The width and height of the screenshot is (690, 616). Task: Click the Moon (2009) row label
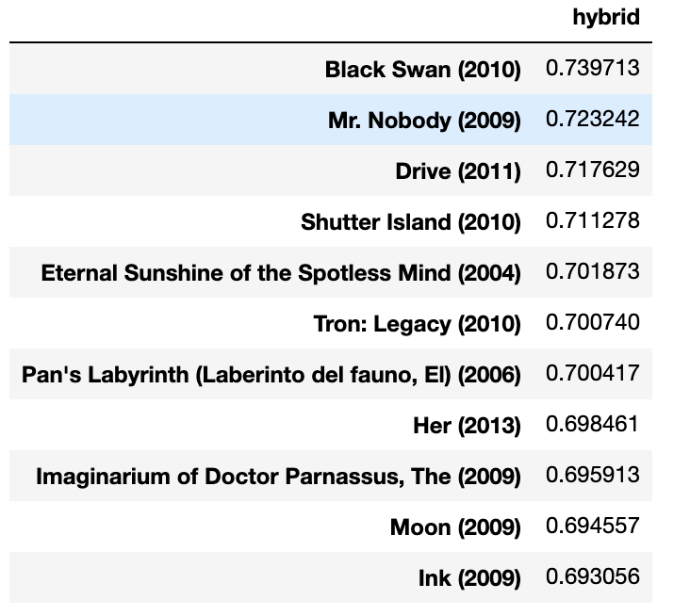(455, 527)
